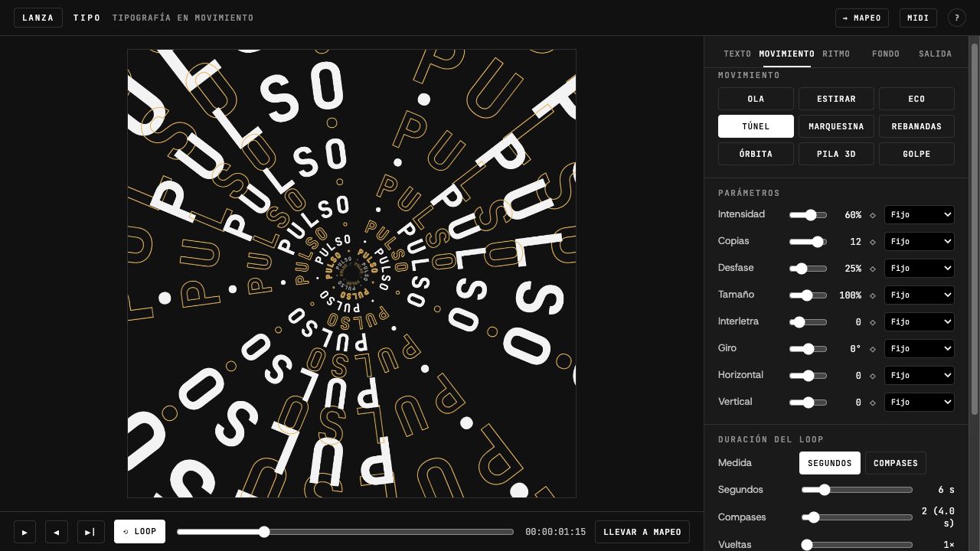Switch to the Texto tab
This screenshot has height=551, width=980.
click(737, 54)
